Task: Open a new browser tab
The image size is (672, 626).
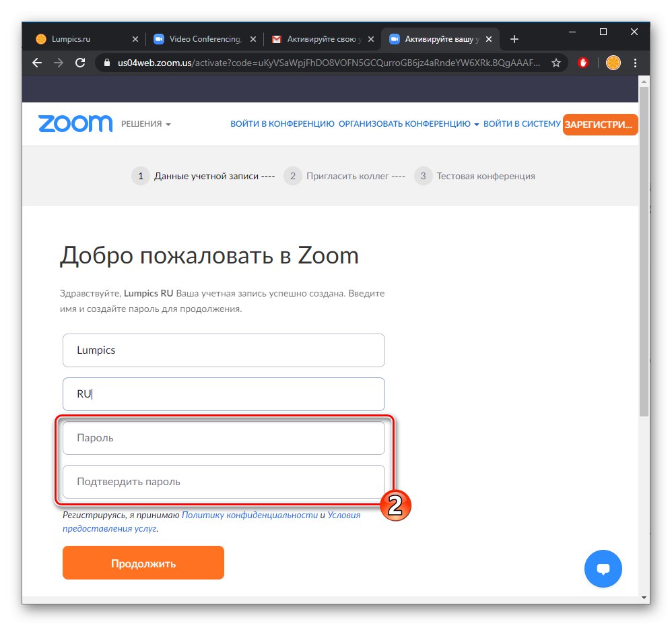Action: click(x=514, y=39)
